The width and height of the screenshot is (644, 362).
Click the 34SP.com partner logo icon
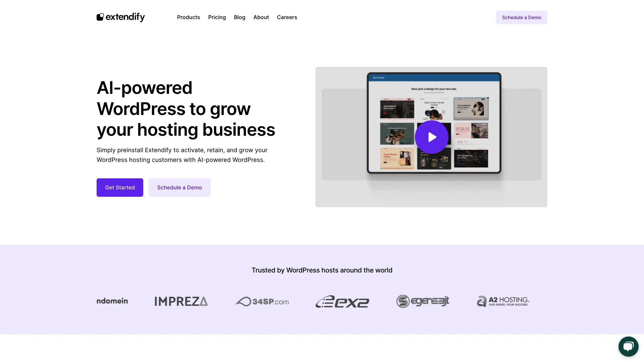click(x=262, y=301)
